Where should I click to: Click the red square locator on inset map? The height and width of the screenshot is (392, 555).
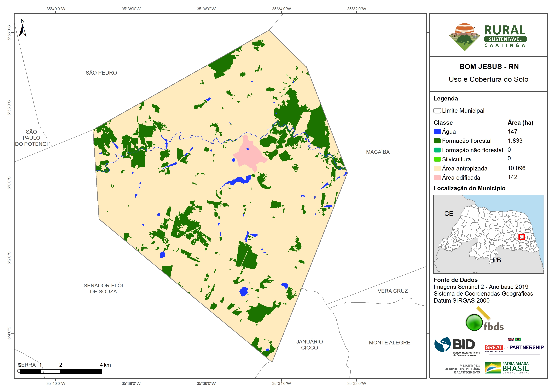pyautogui.click(x=521, y=237)
